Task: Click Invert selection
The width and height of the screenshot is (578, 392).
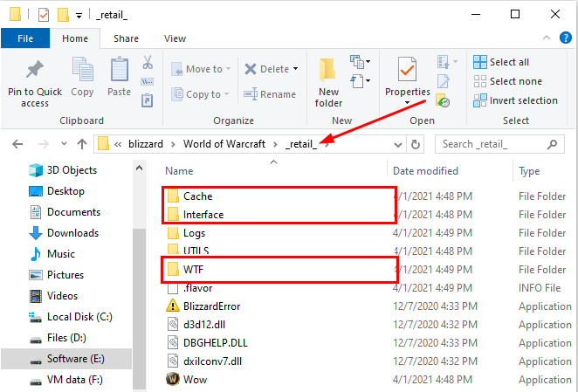Action: [515, 100]
